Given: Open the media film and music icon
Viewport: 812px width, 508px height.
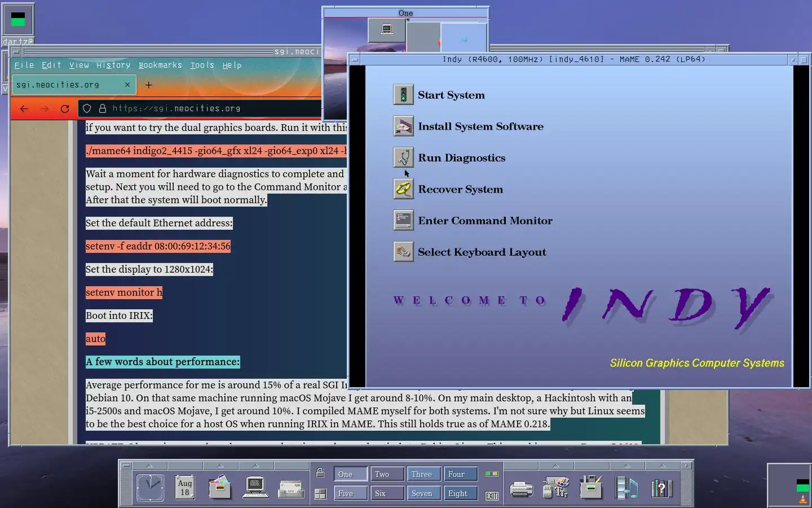Looking at the screenshot, I should (x=626, y=488).
